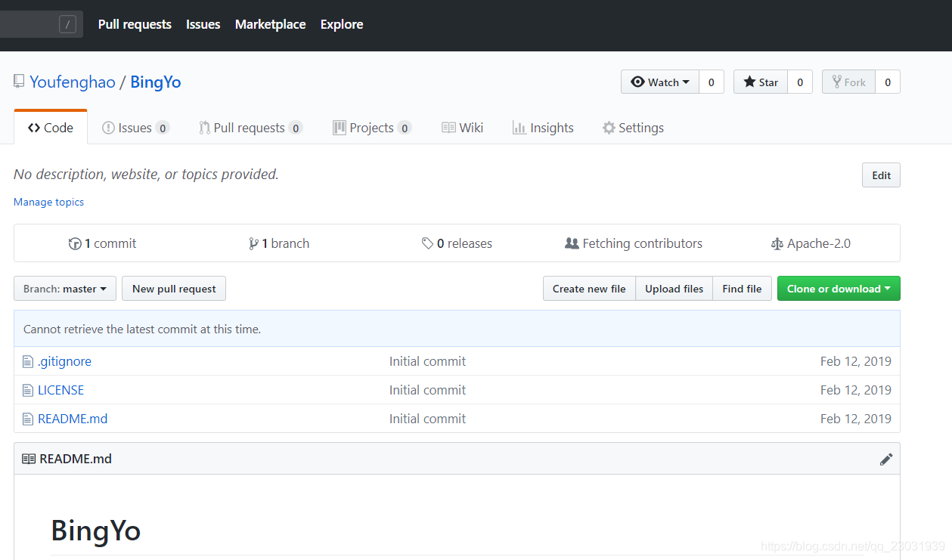Click the slash shortcut icon in search box
952x560 pixels.
pos(68,24)
